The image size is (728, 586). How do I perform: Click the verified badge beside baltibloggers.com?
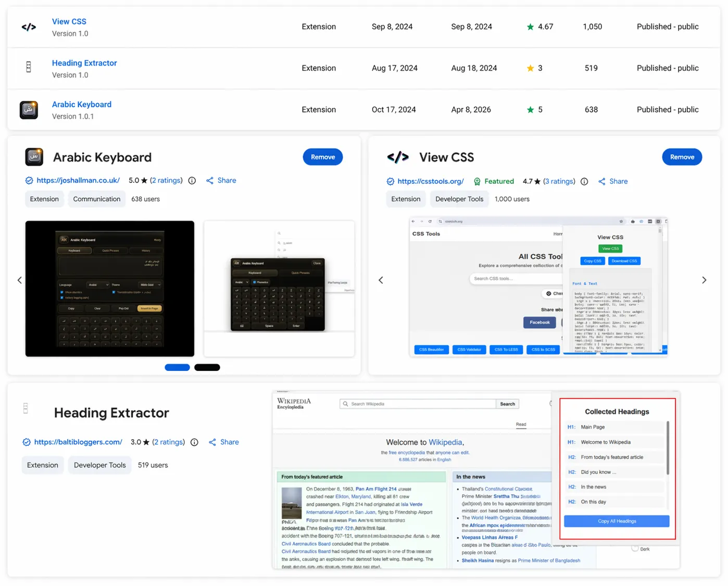[27, 442]
